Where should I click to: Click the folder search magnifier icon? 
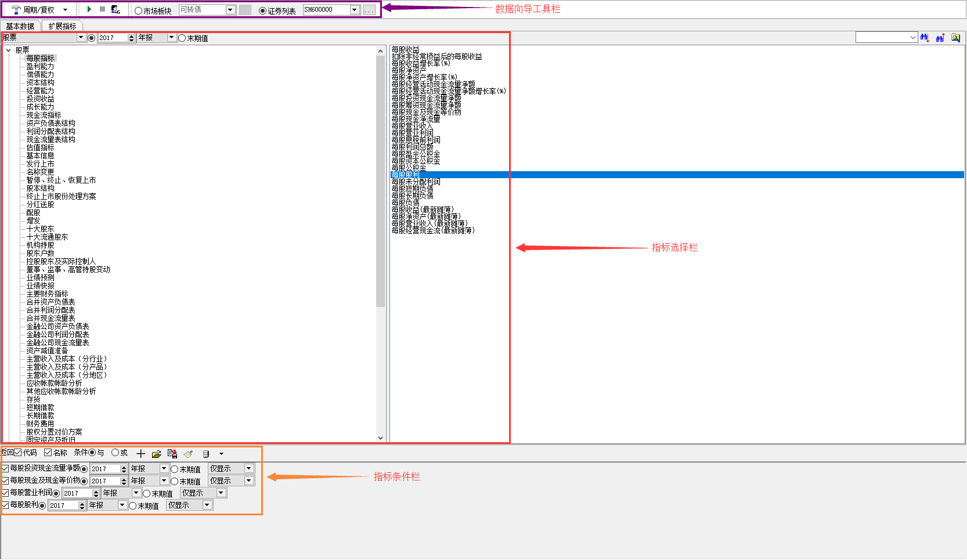click(955, 38)
